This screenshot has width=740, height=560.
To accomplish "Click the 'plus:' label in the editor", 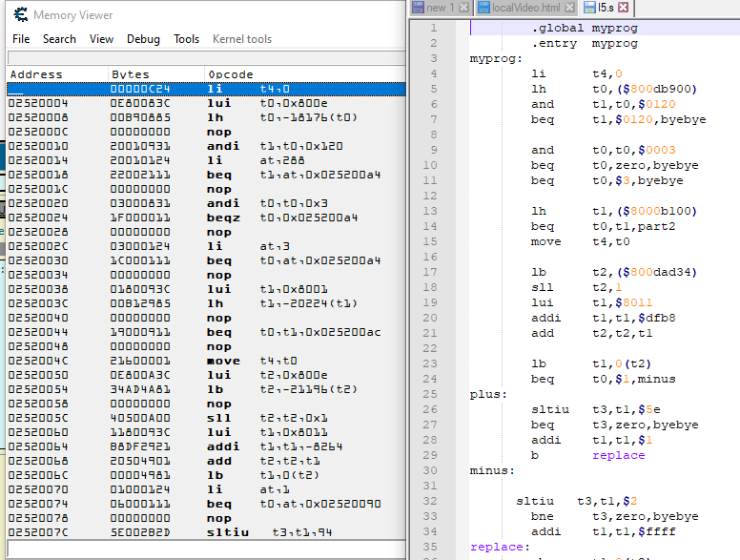I will coord(488,394).
